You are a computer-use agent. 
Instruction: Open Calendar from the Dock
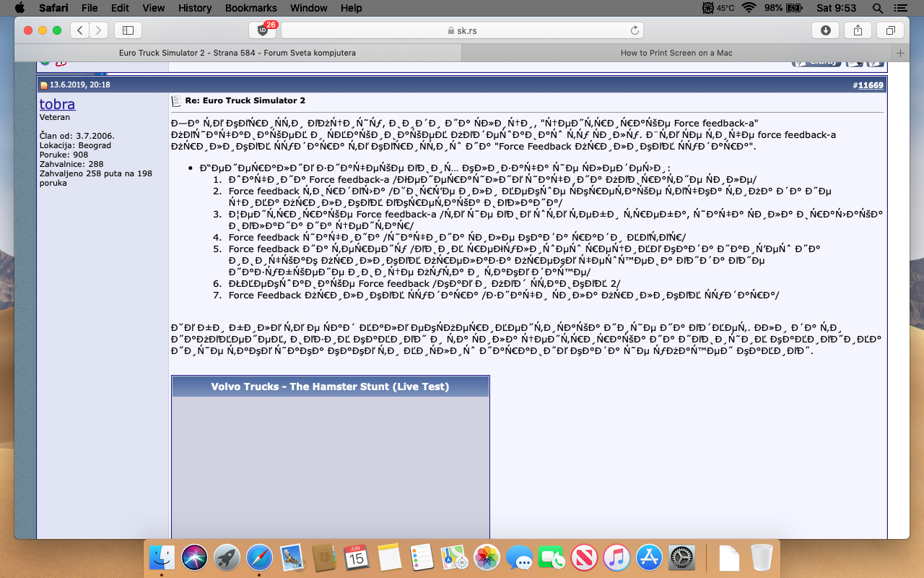357,558
